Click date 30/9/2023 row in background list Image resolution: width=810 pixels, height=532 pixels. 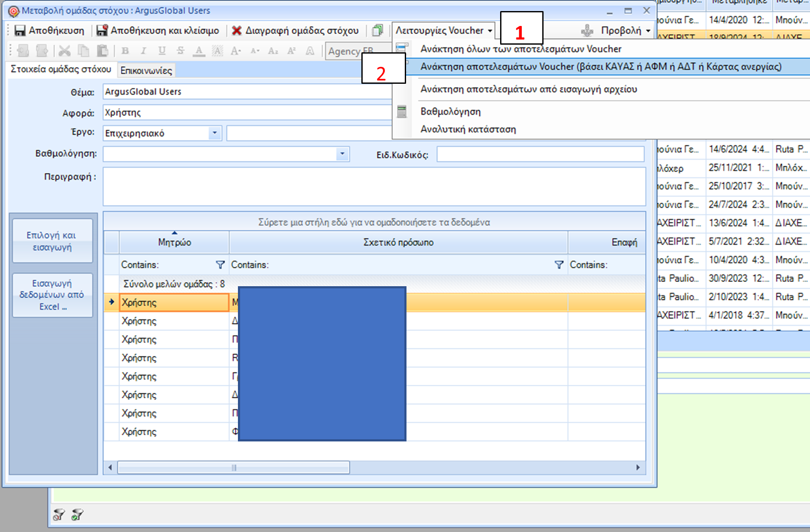(x=738, y=279)
